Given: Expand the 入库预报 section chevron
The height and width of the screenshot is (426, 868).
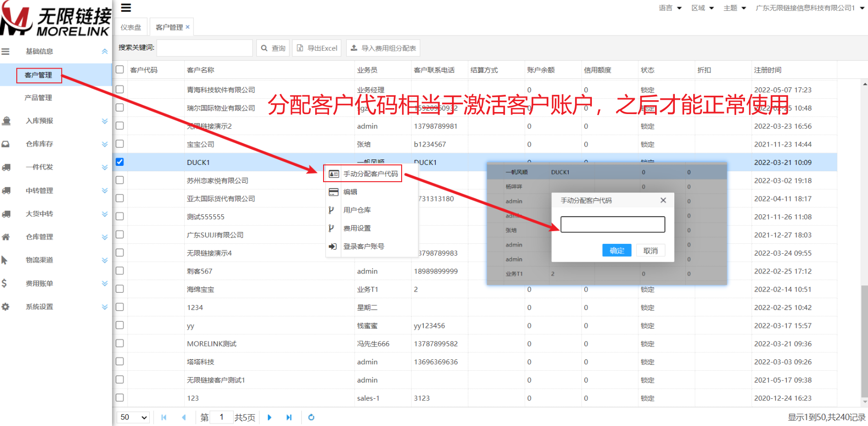Looking at the screenshot, I should [105, 121].
